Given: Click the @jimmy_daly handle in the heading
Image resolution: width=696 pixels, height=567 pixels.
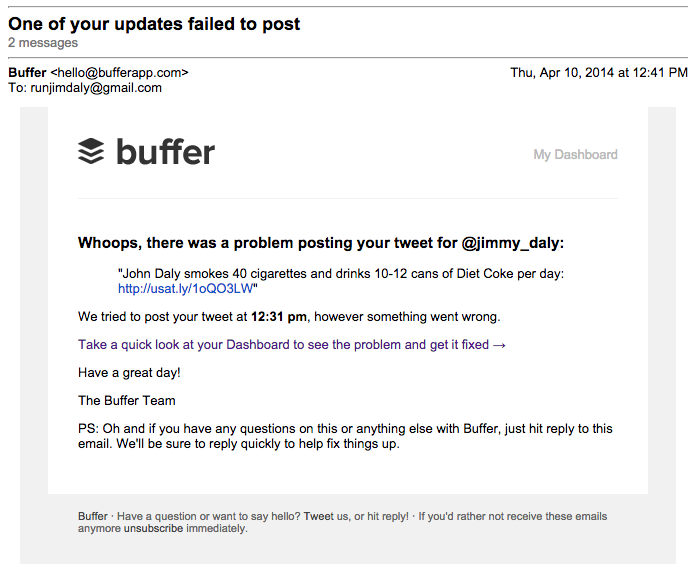Looking at the screenshot, I should (511, 243).
